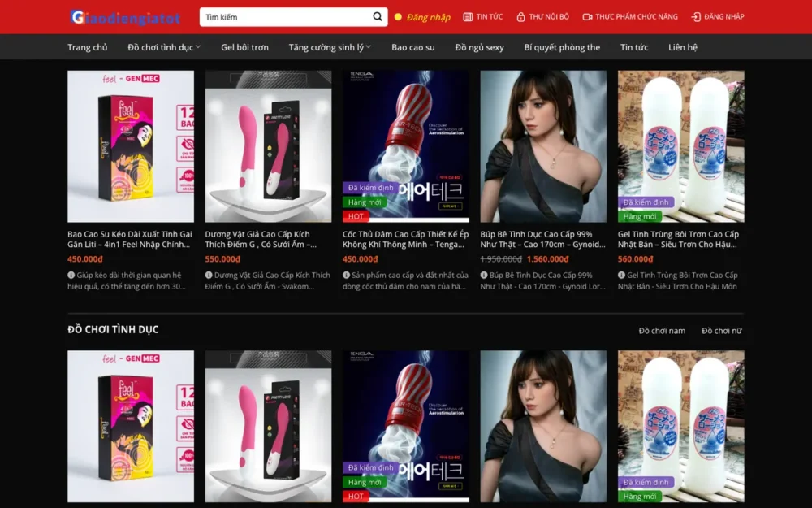
Task: Click the 560.000₫ price
Action: click(636, 259)
